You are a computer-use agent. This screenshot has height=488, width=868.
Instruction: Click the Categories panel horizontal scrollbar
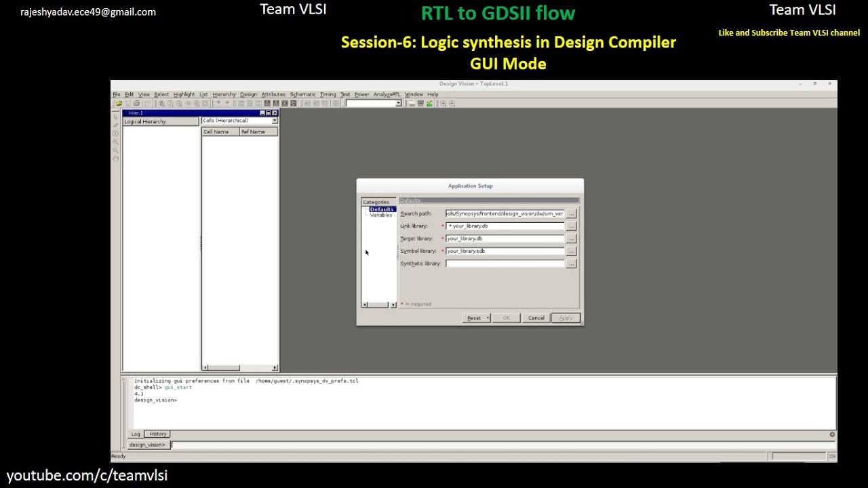(x=379, y=305)
